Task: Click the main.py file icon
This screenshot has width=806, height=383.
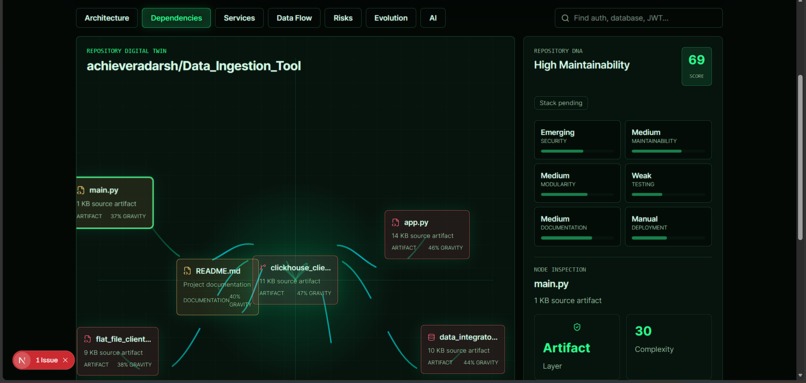Action: [81, 190]
